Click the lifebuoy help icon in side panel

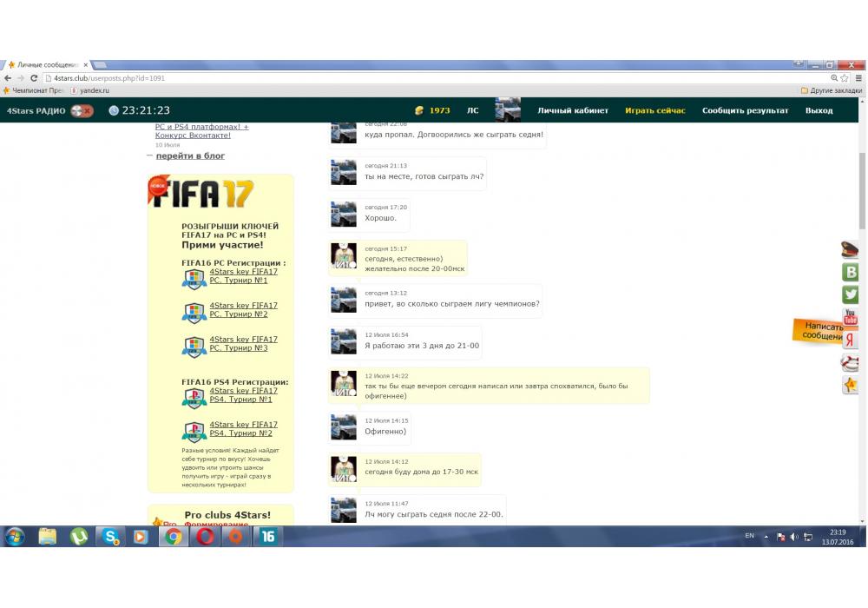point(851,363)
